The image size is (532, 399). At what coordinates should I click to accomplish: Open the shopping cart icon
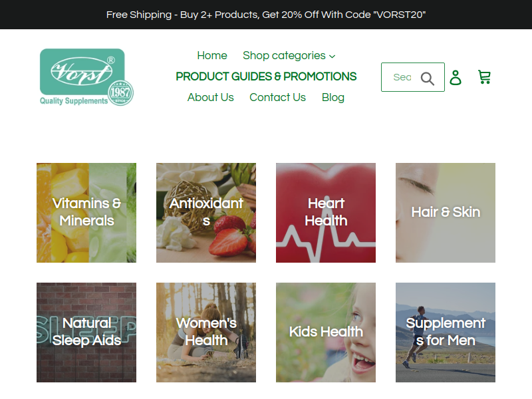(484, 77)
